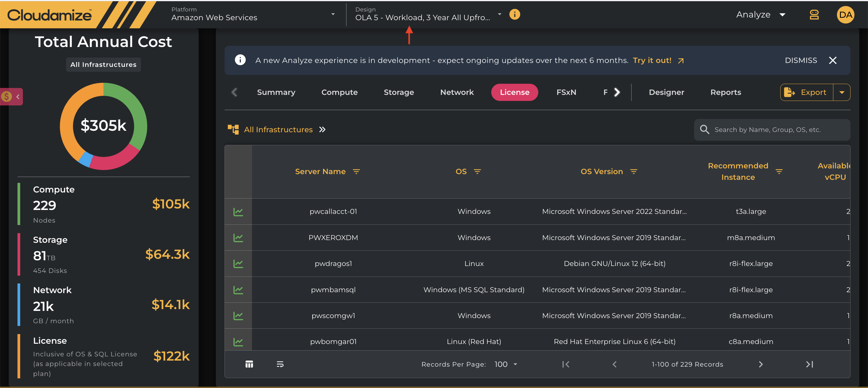Open the Try it out link
Image resolution: width=868 pixels, height=388 pixels.
click(x=658, y=60)
